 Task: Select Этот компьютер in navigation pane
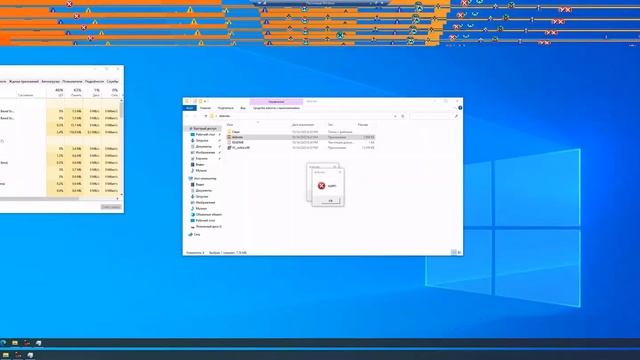point(205,178)
